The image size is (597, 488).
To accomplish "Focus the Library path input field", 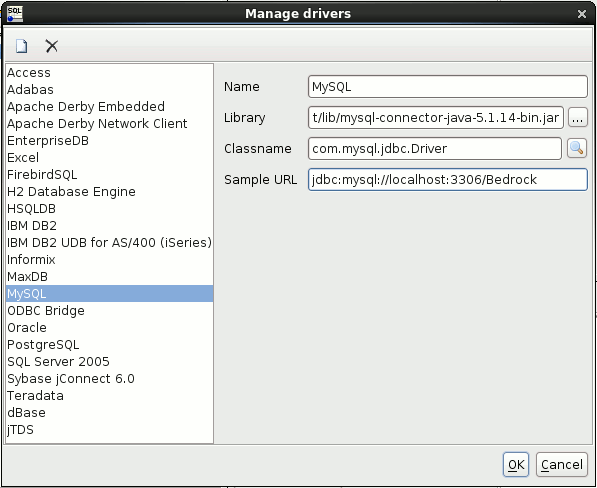I will tap(436, 118).
